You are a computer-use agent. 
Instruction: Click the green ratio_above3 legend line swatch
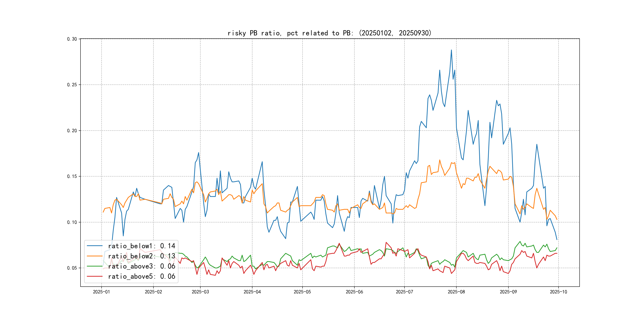tap(94, 266)
